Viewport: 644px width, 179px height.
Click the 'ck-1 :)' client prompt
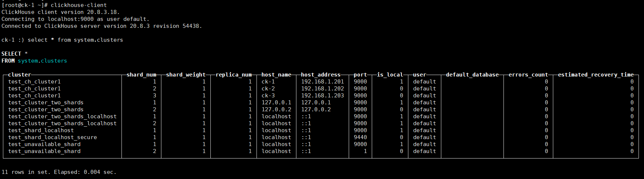coord(13,40)
